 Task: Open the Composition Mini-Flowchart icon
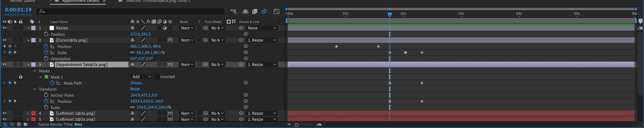coord(233,11)
